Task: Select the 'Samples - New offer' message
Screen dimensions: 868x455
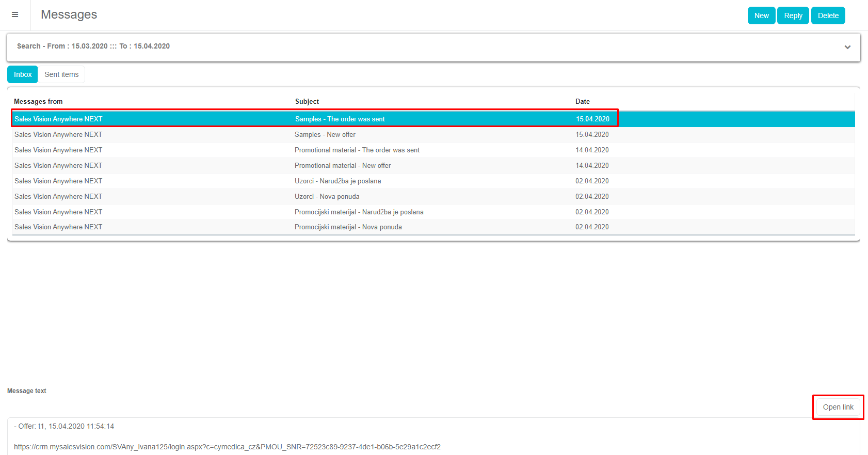Action: 325,134
